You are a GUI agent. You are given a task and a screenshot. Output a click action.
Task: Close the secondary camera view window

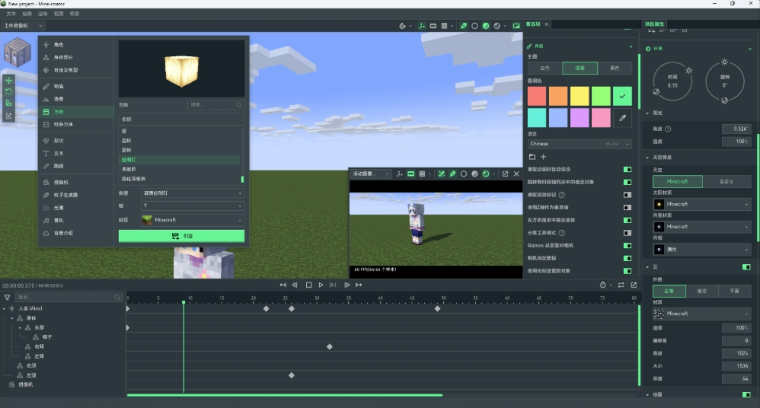(x=517, y=173)
